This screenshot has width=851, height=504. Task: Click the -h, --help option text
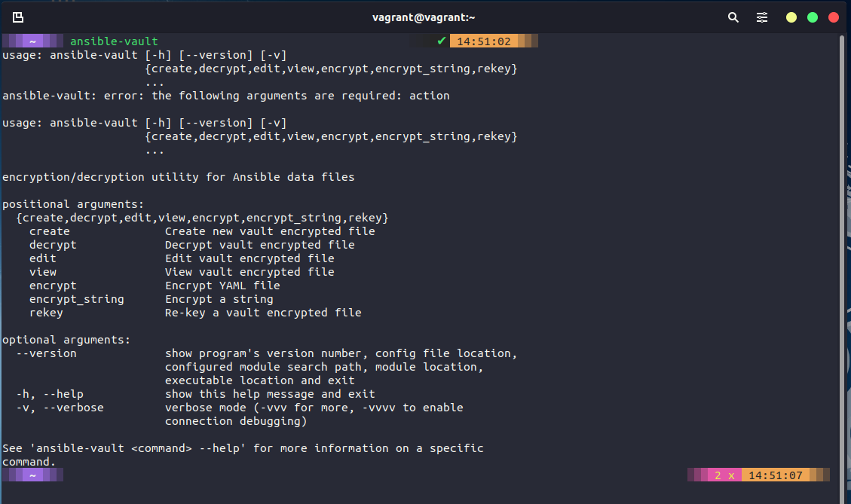click(50, 393)
